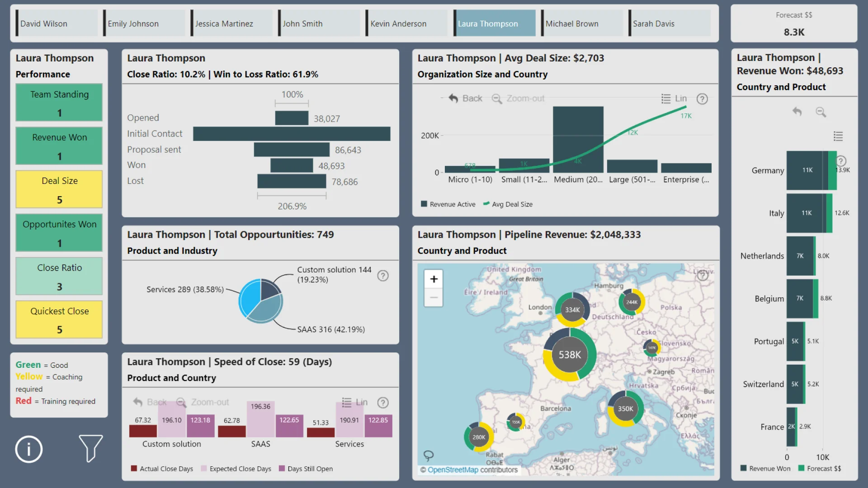Select Michael Brown slicer tab

(x=581, y=23)
